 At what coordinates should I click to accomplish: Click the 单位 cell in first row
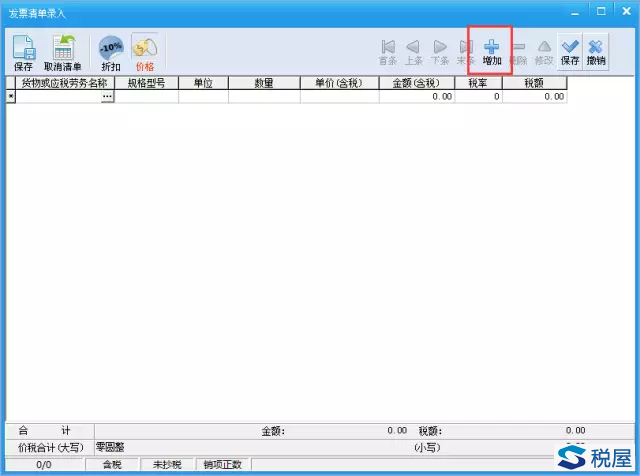(203, 97)
